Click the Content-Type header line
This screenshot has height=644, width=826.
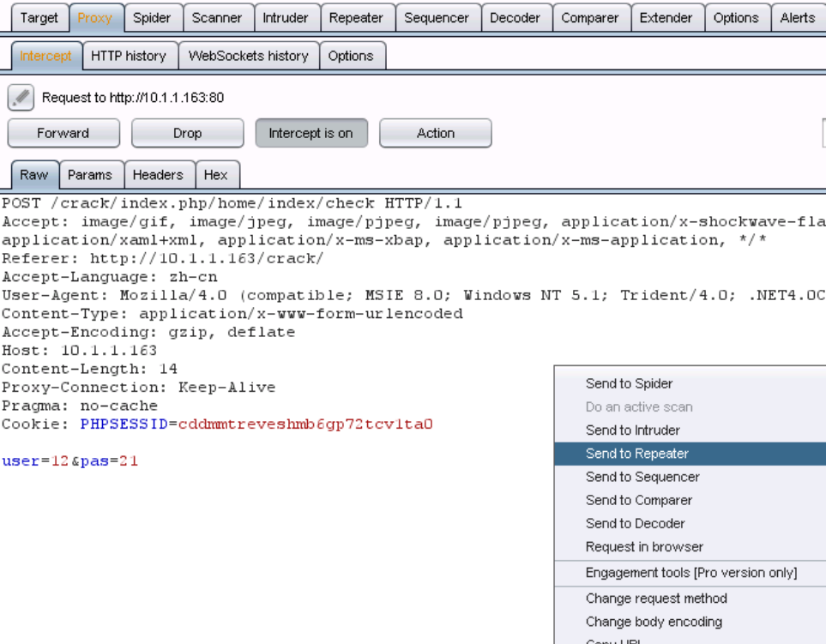[232, 314]
